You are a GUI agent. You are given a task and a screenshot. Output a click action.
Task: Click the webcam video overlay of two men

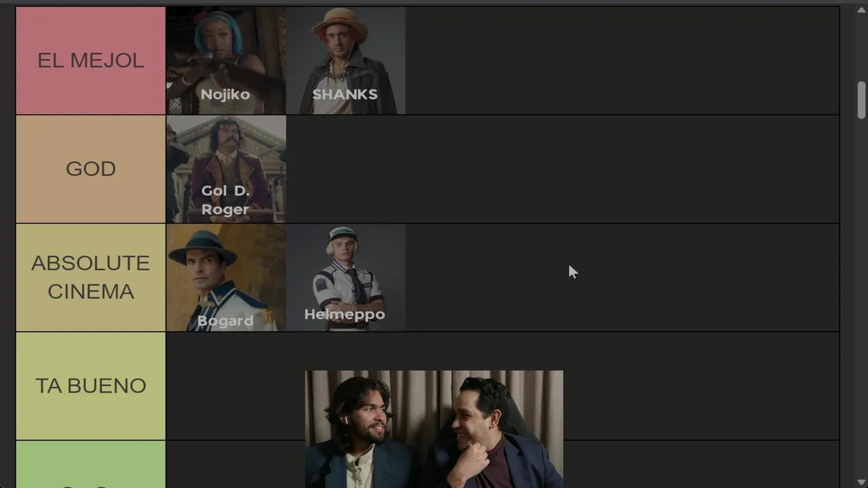434,429
